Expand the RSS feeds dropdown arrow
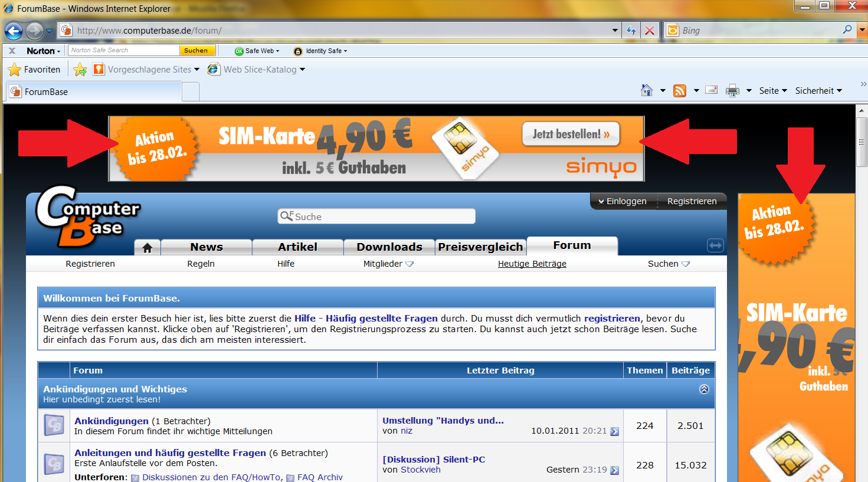Screen dimensions: 868x482 pyautogui.click(x=696, y=91)
